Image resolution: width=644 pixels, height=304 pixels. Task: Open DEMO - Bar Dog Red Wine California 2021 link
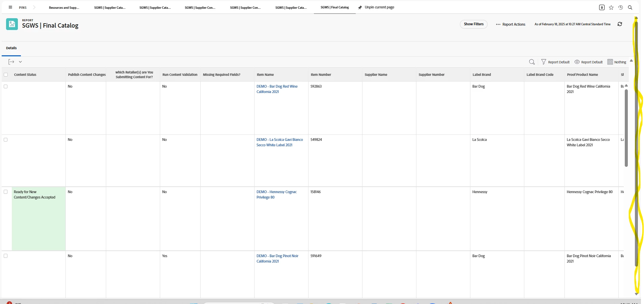[277, 89]
